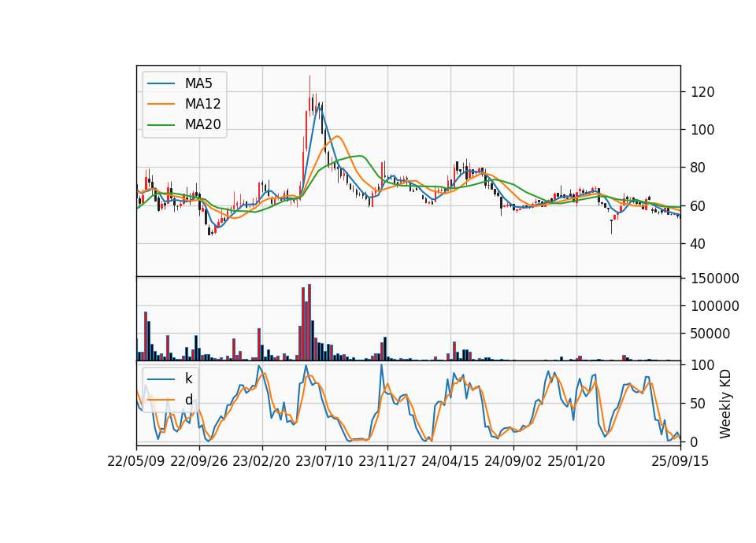Click the tallest volume bar near 23/07/10
Viewport: 756px width, 543px height.
pyautogui.click(x=309, y=323)
